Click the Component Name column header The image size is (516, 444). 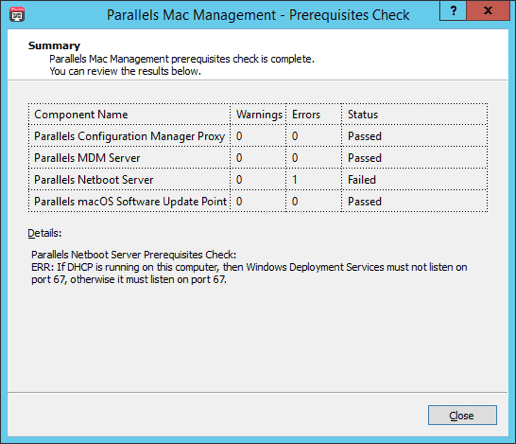(81, 114)
